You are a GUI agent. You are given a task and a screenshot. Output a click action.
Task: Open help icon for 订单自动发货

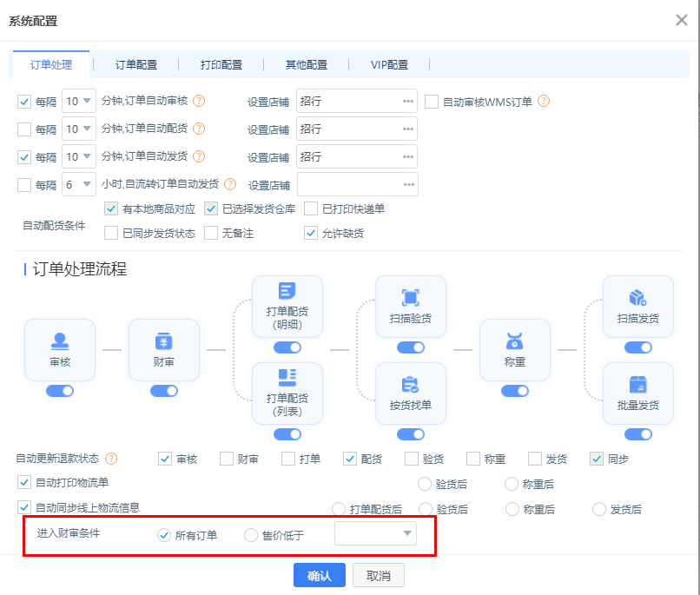click(x=199, y=156)
